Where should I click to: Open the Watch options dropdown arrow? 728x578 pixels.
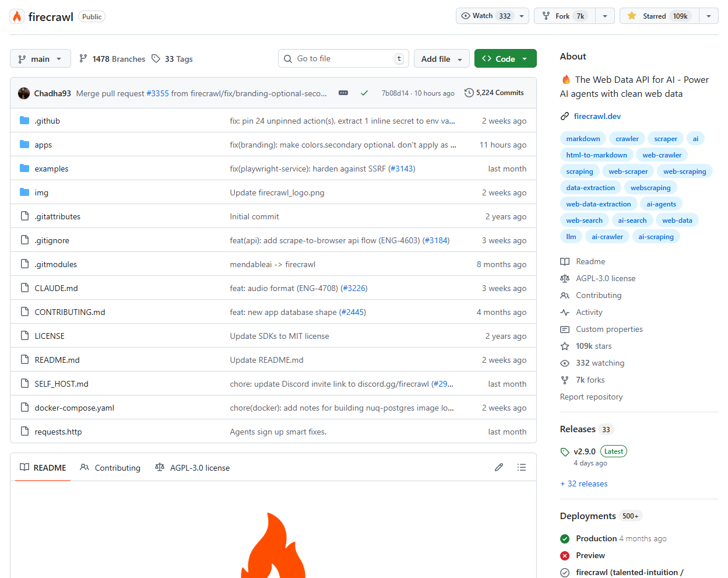point(522,16)
